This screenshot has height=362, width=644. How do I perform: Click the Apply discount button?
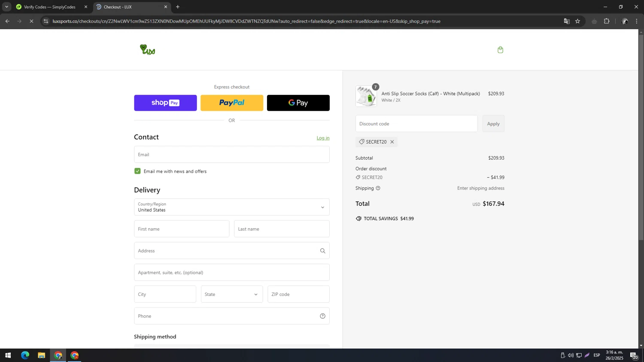pyautogui.click(x=493, y=124)
